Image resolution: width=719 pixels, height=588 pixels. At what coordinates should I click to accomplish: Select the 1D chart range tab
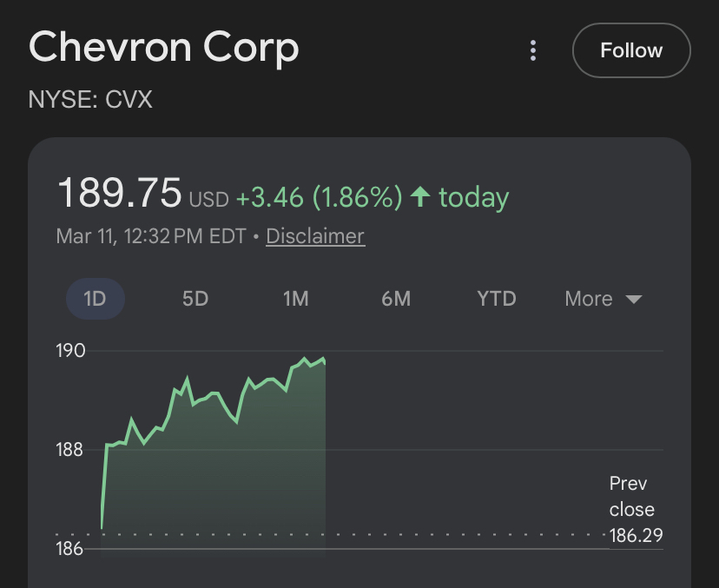[95, 299]
